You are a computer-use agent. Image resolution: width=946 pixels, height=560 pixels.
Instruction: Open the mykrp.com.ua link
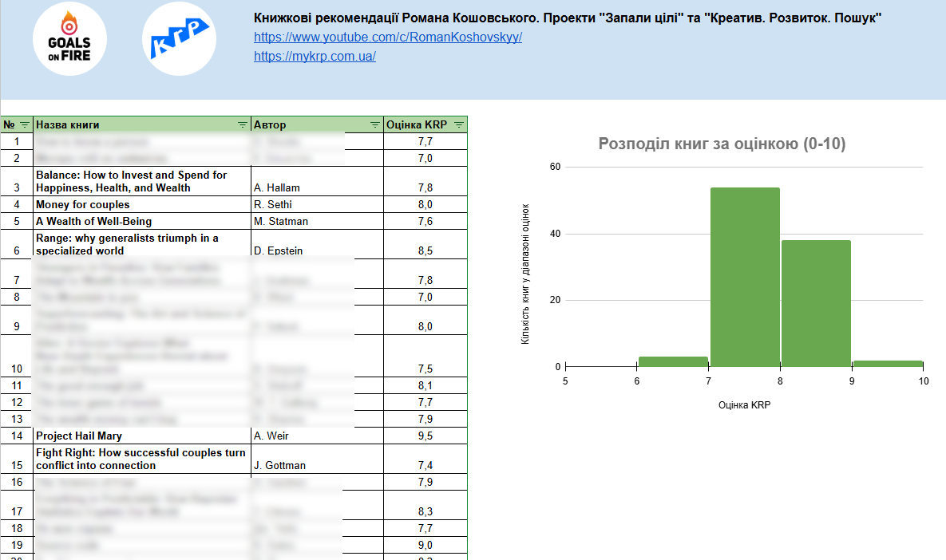coord(315,56)
